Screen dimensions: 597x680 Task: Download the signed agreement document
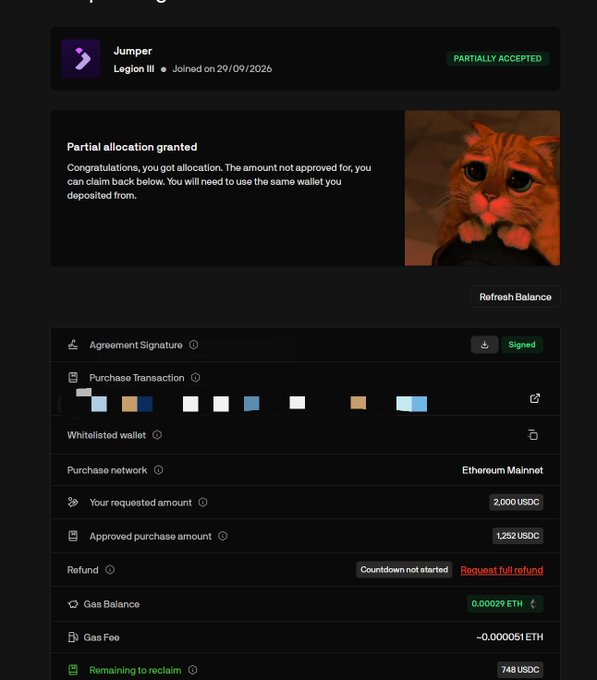coord(484,345)
